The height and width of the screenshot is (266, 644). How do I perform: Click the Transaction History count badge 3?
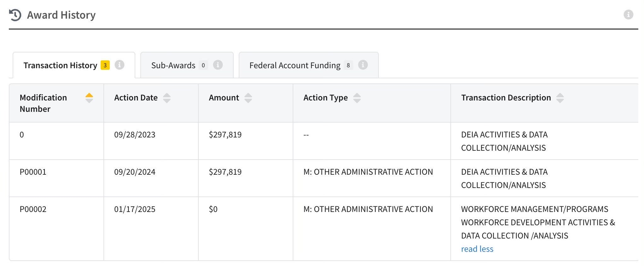pyautogui.click(x=105, y=65)
